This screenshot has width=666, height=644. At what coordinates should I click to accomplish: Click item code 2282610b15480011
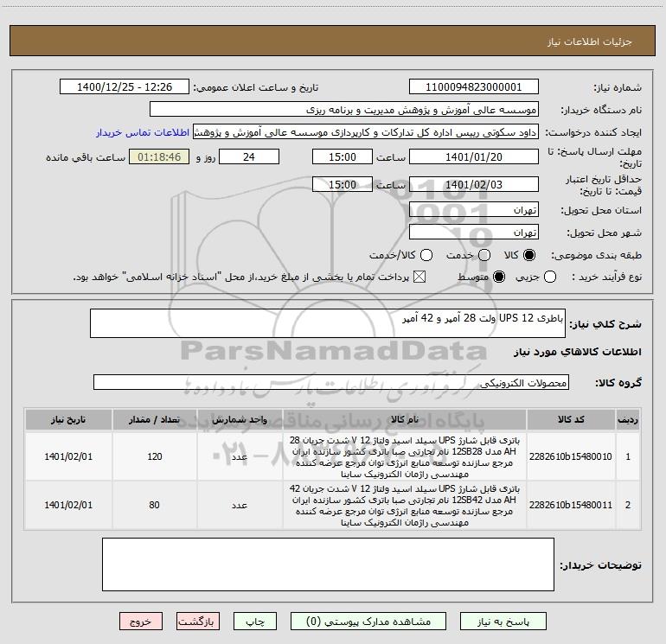pyautogui.click(x=571, y=505)
